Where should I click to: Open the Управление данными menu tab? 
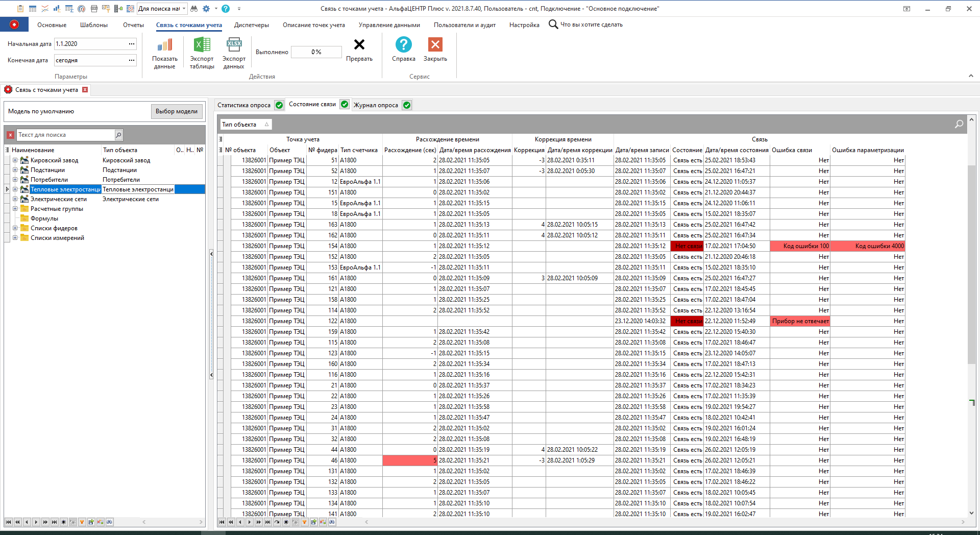(389, 25)
